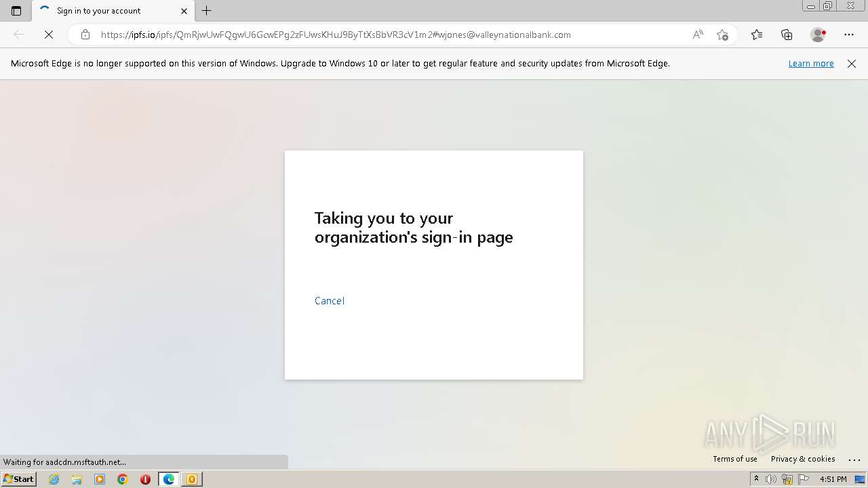Stop page loading with the X button

pyautogui.click(x=49, y=35)
